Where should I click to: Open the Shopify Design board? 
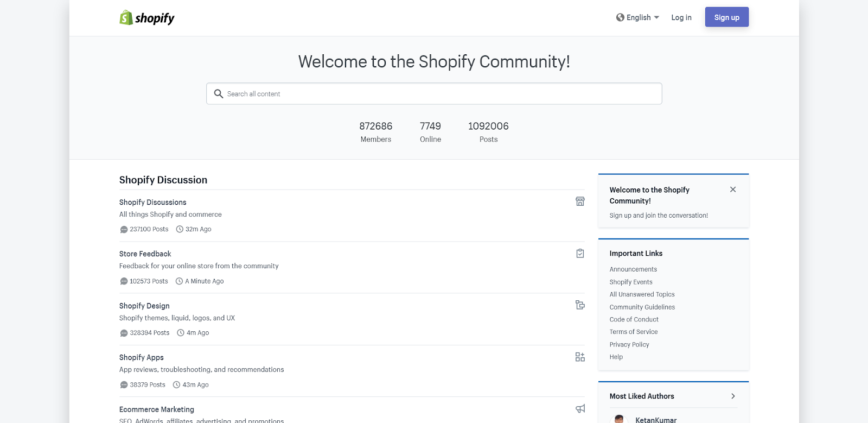[x=144, y=306]
